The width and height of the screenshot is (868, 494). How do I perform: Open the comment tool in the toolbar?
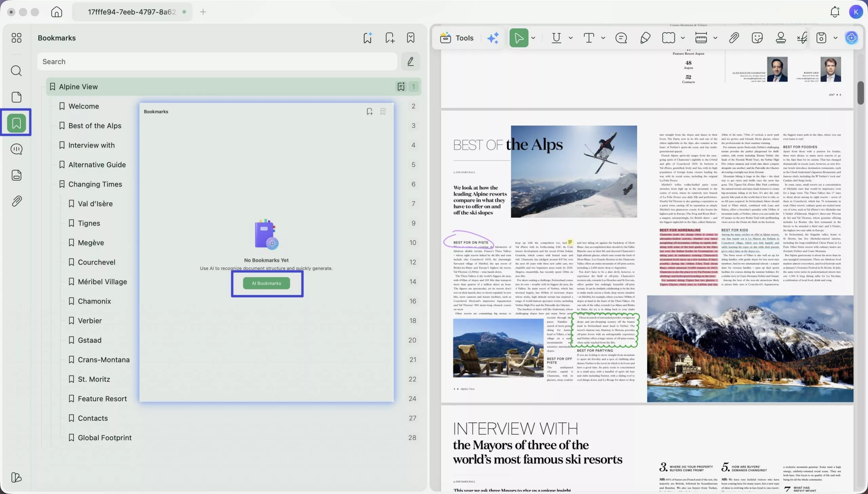coord(621,38)
